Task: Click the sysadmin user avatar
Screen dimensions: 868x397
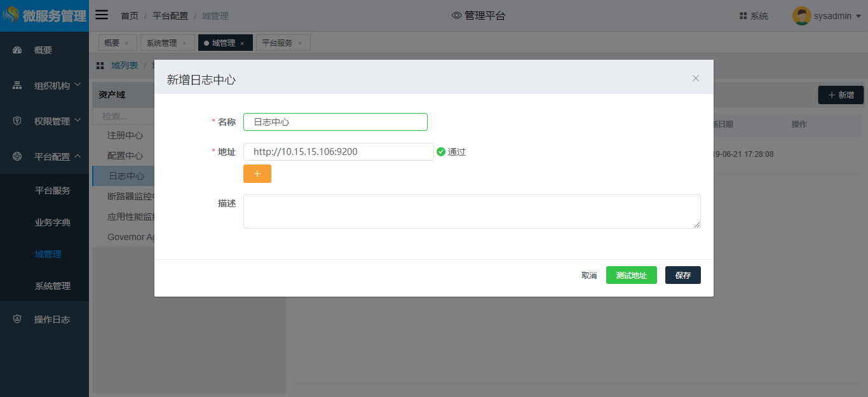Action: coord(801,16)
